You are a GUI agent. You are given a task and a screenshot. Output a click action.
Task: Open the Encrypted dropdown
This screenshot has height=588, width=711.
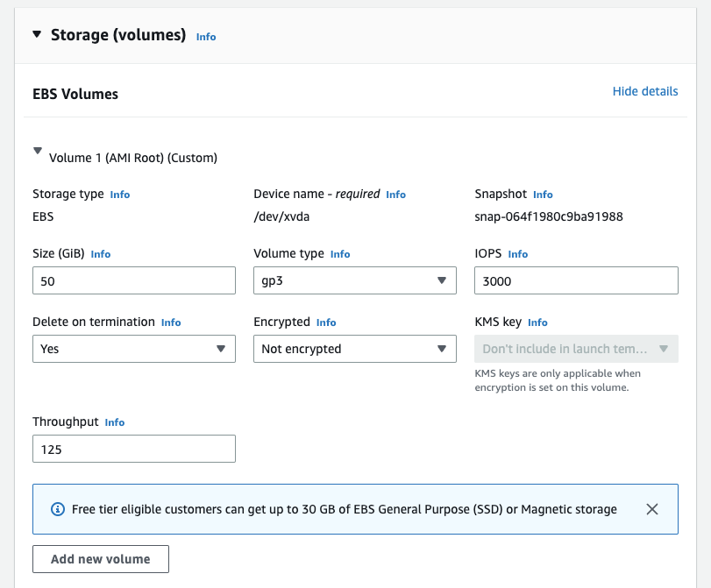pos(355,349)
